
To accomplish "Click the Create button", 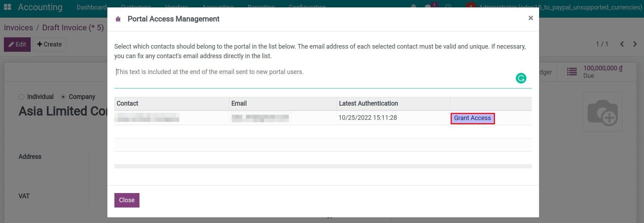I will [x=49, y=44].
